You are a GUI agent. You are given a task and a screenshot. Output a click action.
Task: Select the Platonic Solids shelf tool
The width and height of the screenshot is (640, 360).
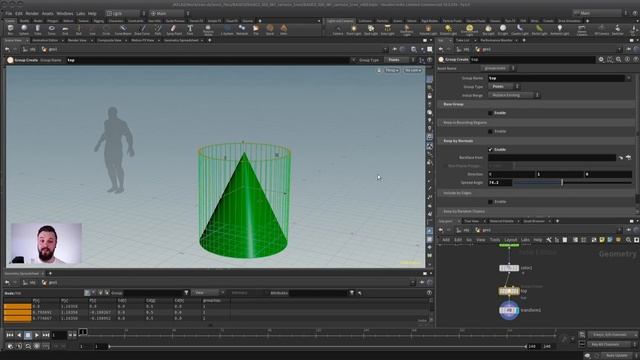pyautogui.click(x=208, y=30)
